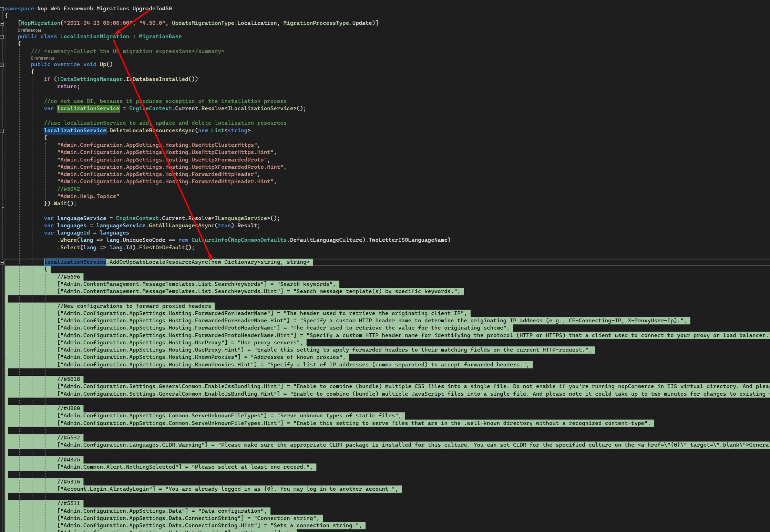Collapse the Up() method body fold
The image size is (770, 532).
2,65
